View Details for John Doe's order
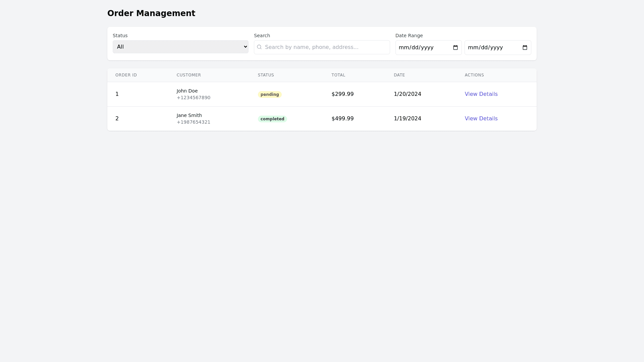This screenshot has height=362, width=644. tap(481, 94)
